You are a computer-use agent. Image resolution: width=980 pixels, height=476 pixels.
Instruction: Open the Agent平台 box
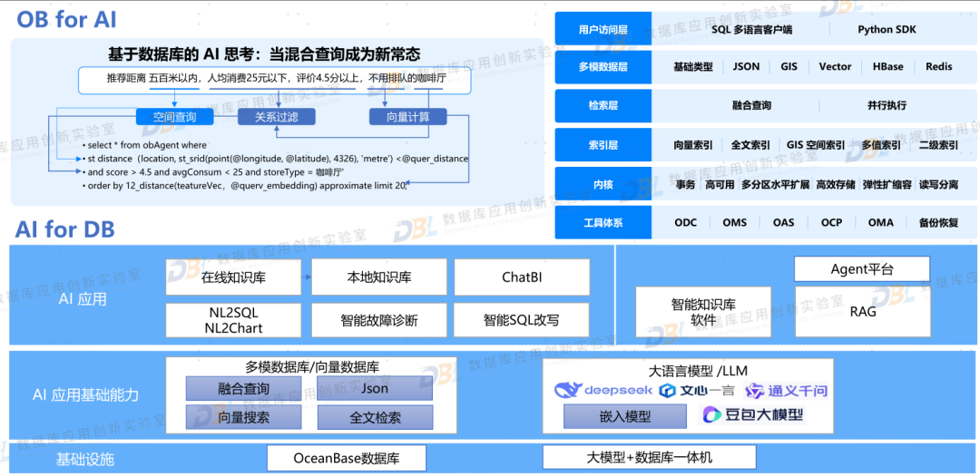(861, 269)
